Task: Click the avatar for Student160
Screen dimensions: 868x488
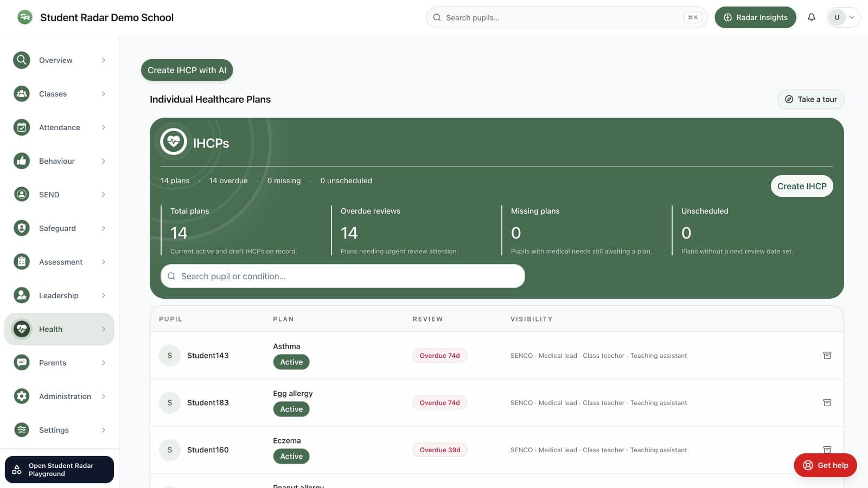Action: point(170,450)
